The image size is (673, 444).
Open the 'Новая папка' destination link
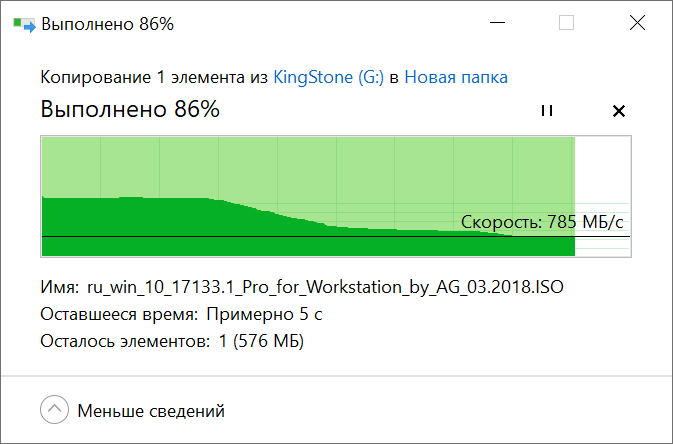455,77
